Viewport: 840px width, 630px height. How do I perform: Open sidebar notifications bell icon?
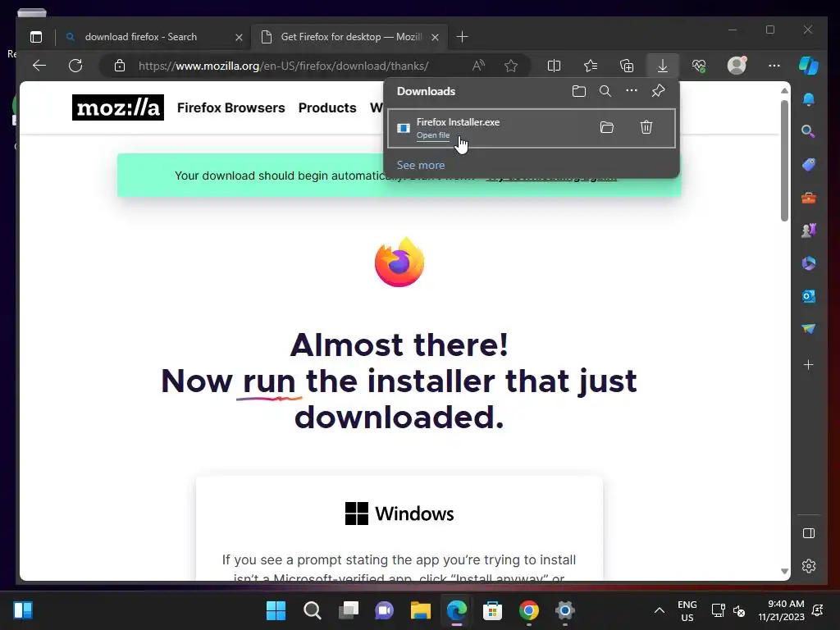pos(808,99)
